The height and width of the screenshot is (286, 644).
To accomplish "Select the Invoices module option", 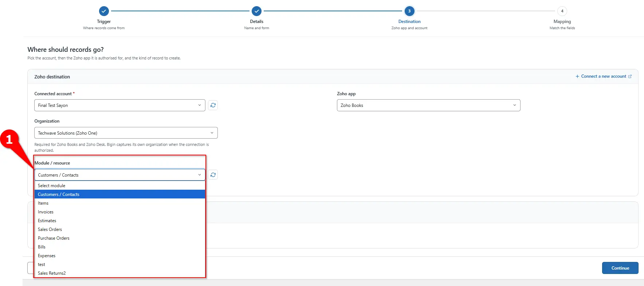I will pos(120,212).
